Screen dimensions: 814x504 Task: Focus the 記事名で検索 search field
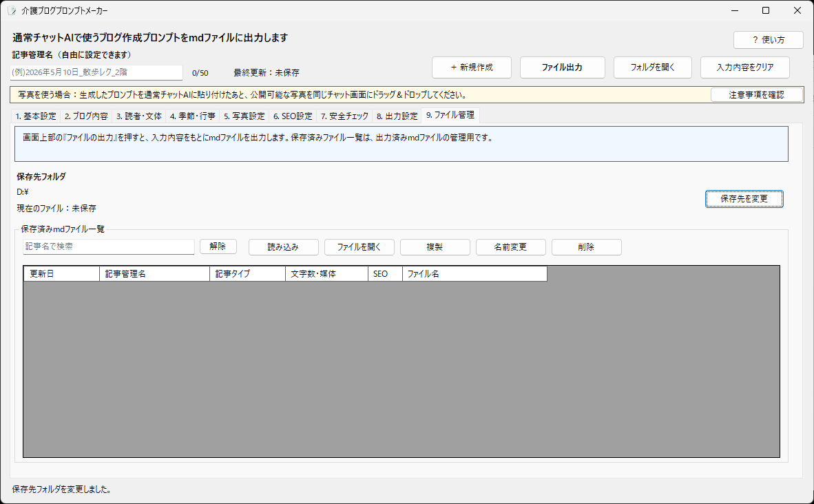pyautogui.click(x=109, y=246)
